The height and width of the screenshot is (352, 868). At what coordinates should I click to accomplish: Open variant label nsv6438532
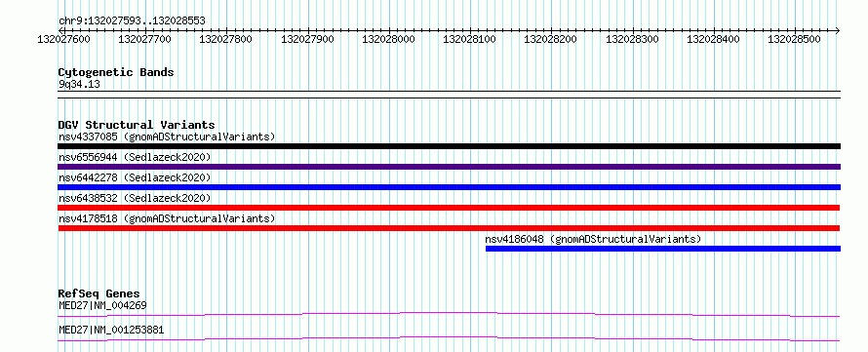click(135, 198)
